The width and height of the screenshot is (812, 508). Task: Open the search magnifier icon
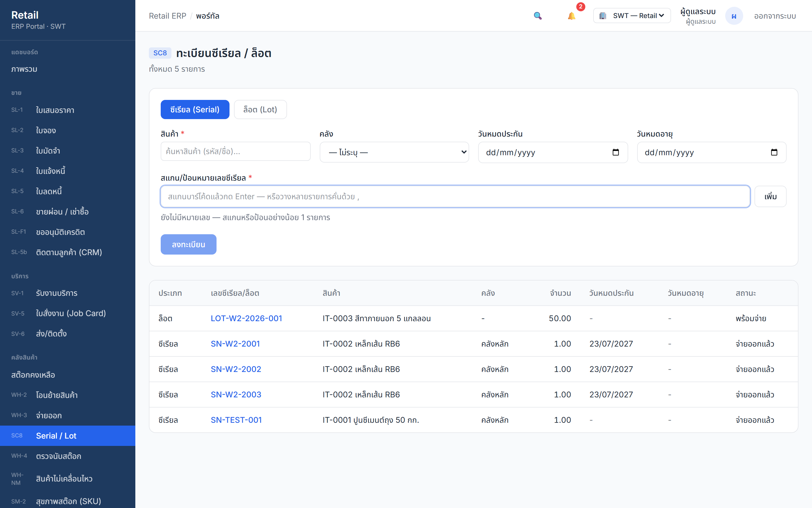(x=538, y=16)
